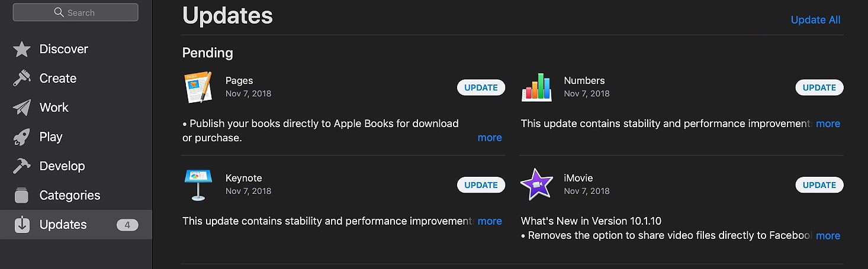
Task: Open the Categories section in sidebar
Action: [69, 195]
